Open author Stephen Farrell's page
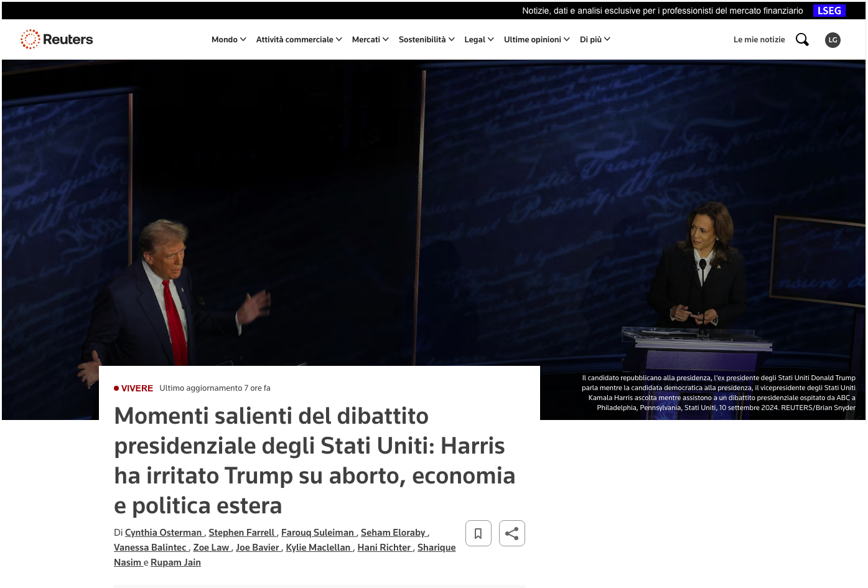 (241, 533)
